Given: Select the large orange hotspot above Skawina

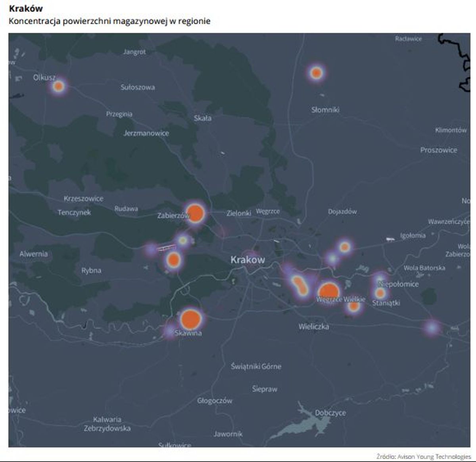Looking at the screenshot, I should point(190,319).
